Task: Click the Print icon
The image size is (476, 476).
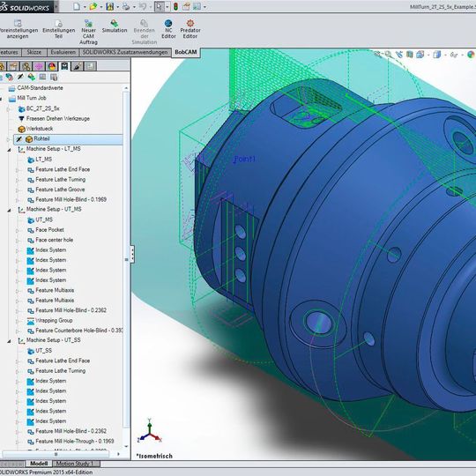Action: coord(126,6)
